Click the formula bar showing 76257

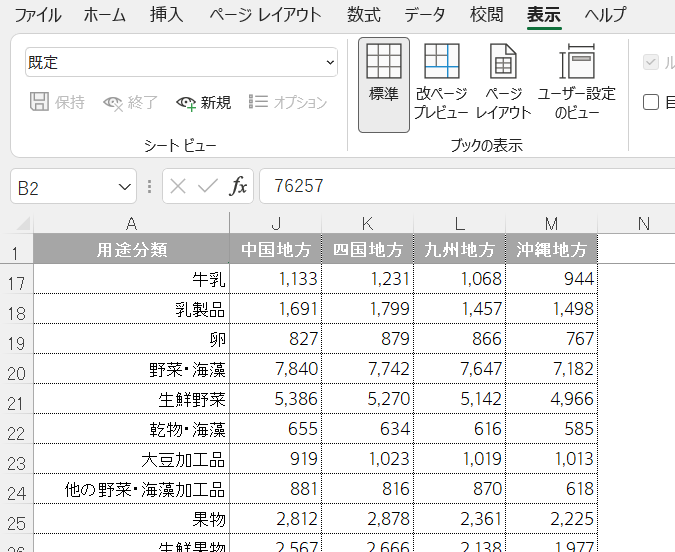point(460,187)
